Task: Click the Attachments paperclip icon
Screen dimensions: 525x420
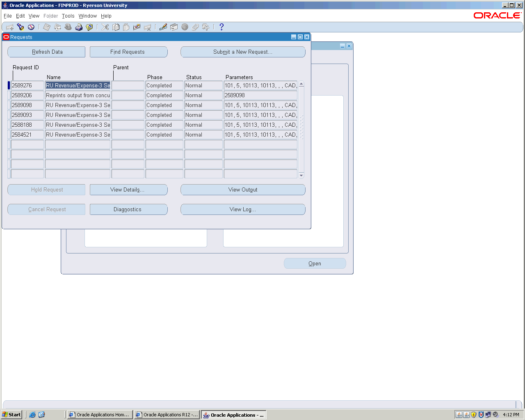Action: (x=195, y=27)
